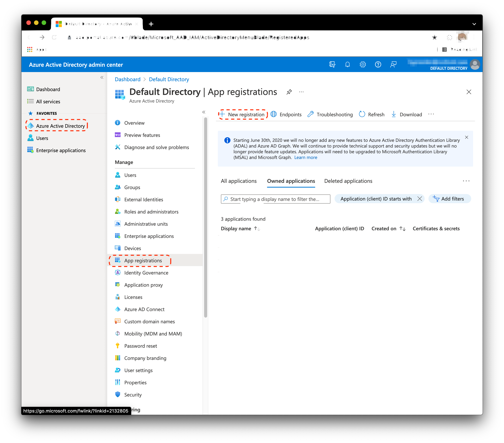The image size is (504, 443).
Task: Click the help question mark icon
Action: pyautogui.click(x=378, y=65)
